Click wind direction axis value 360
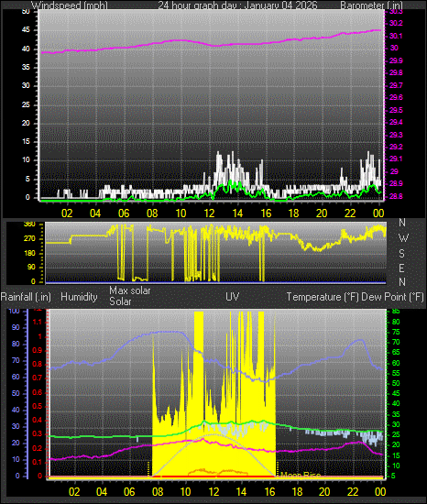 [29, 225]
